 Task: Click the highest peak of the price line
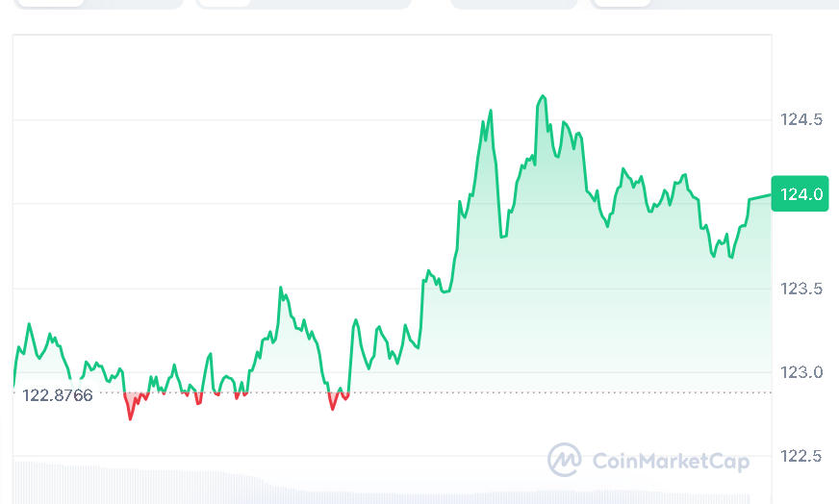pyautogui.click(x=544, y=96)
